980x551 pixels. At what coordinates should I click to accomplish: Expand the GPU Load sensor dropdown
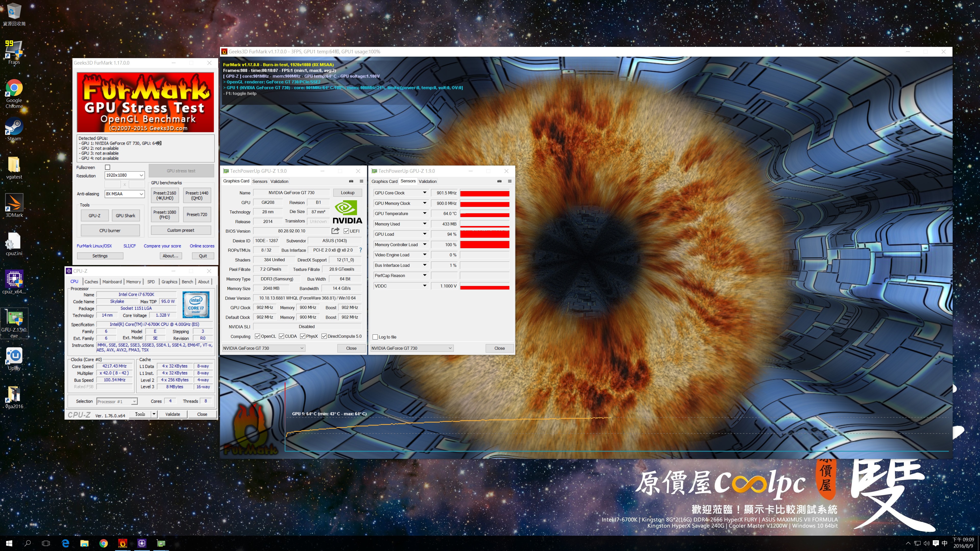coord(425,234)
